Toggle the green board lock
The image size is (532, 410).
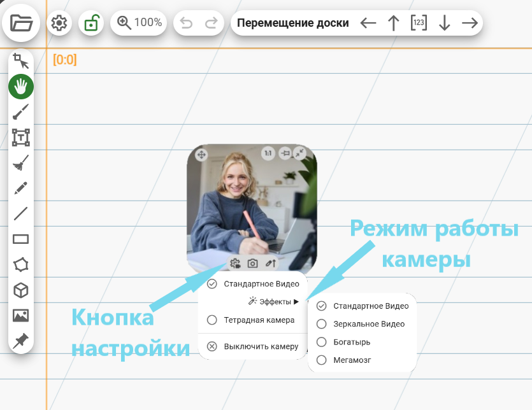tap(91, 24)
